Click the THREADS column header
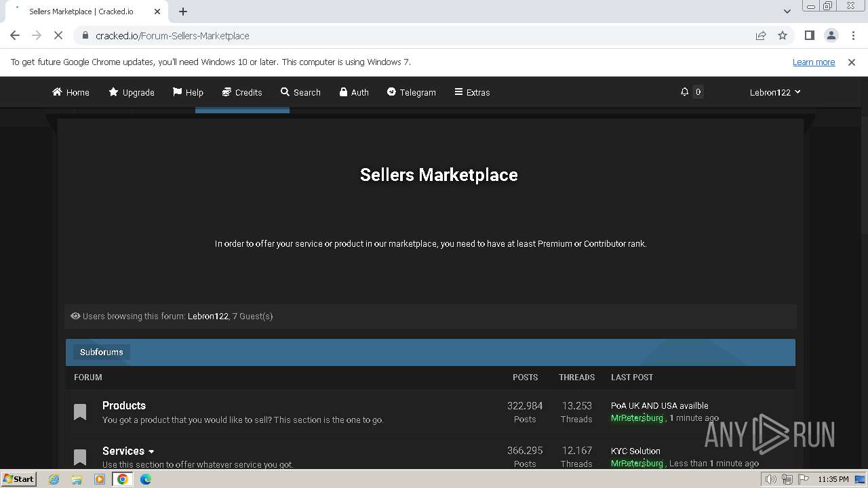Viewport: 868px width, 488px height. [576, 378]
